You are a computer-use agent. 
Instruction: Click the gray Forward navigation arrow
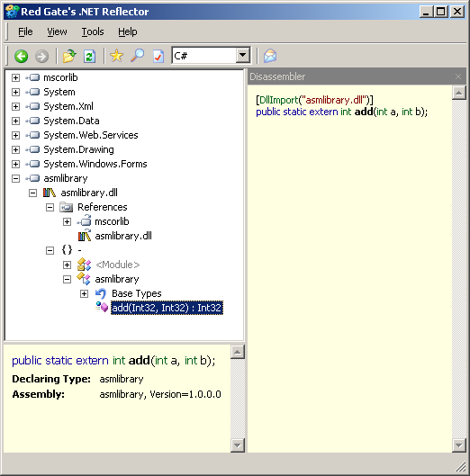click(41, 56)
